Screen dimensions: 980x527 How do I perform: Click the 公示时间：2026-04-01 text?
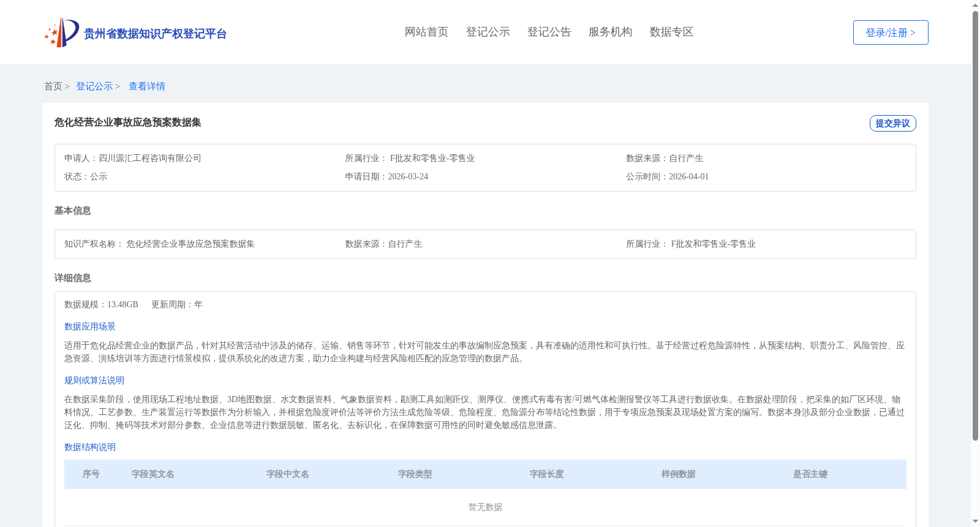(x=668, y=176)
